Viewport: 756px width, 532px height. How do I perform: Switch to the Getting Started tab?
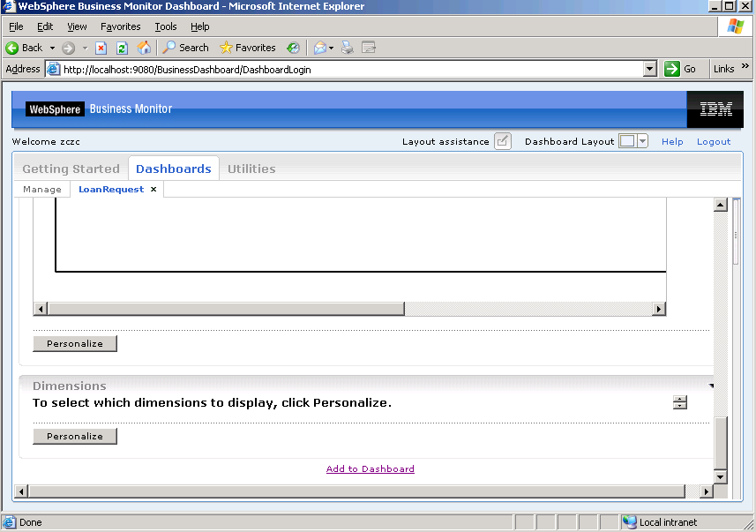71,169
